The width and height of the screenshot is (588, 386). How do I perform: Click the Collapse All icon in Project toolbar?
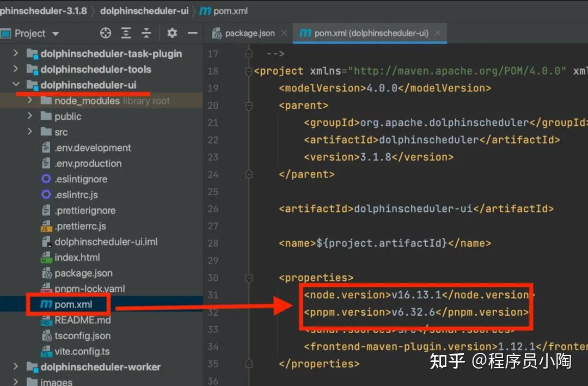coord(146,33)
